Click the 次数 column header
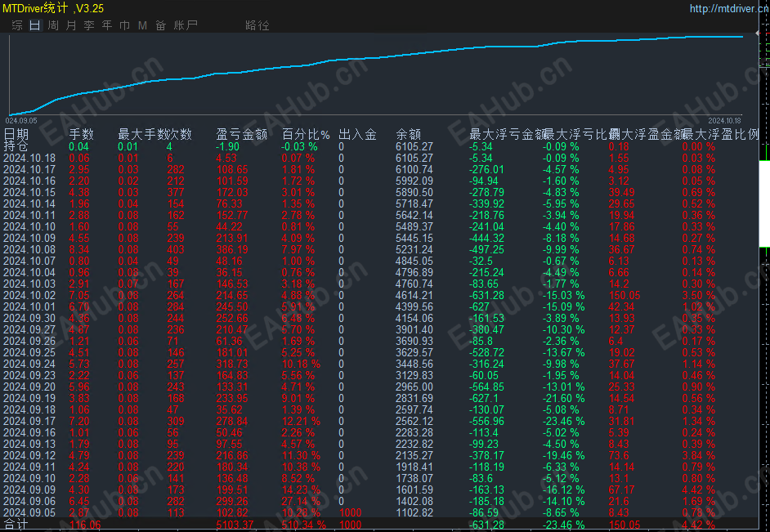770x532 pixels. tap(180, 135)
